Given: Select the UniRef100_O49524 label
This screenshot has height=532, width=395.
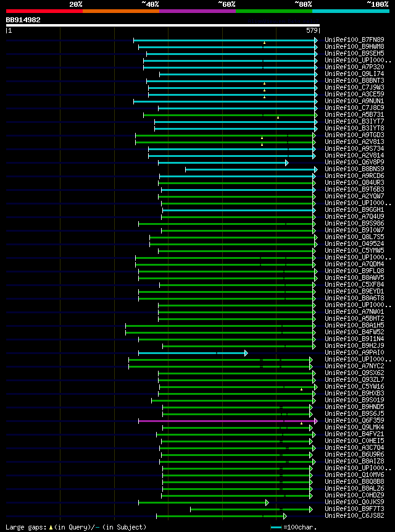Looking at the screenshot, I should point(354,243).
